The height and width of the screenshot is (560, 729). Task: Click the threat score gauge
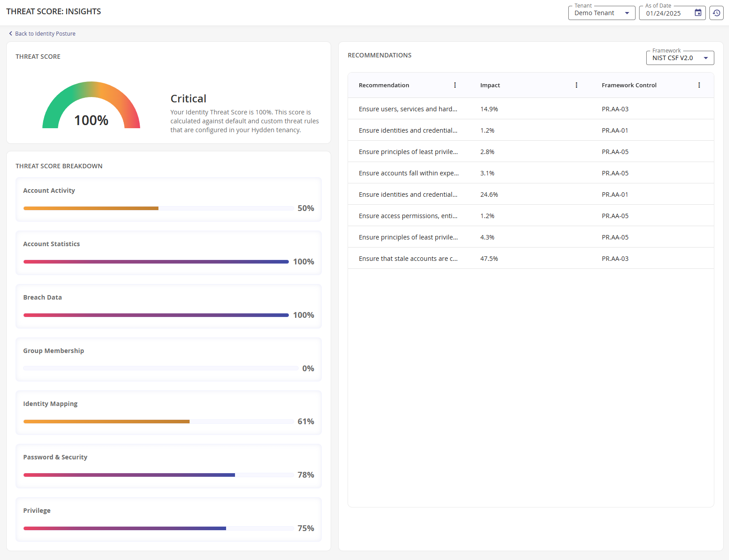click(x=91, y=105)
